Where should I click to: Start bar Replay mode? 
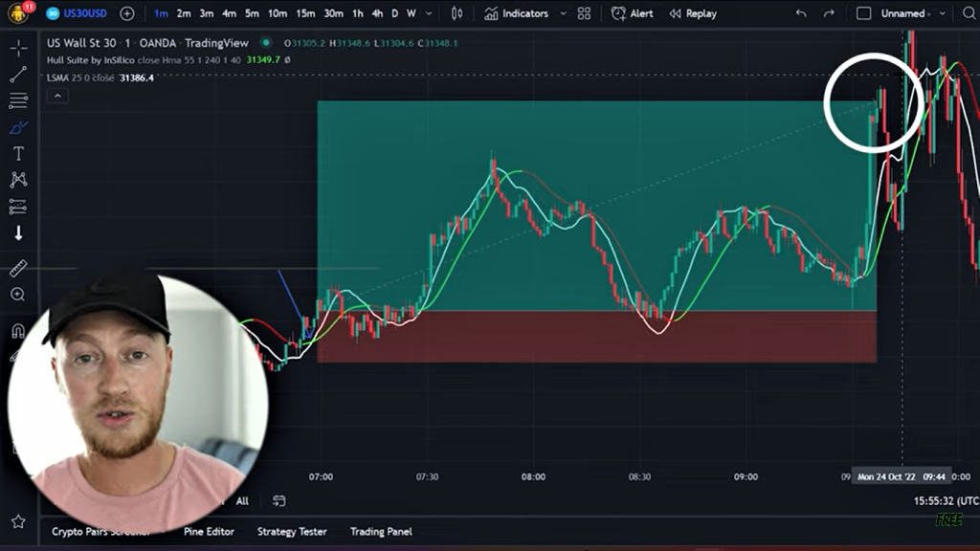point(693,13)
